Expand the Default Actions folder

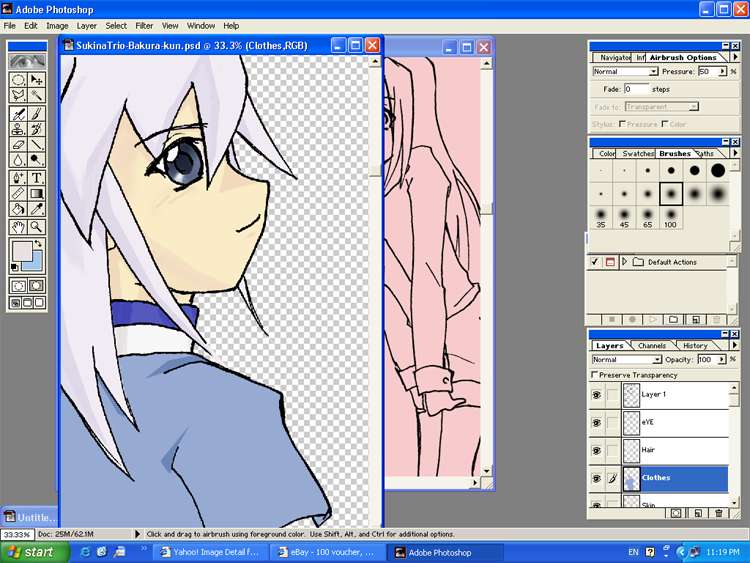624,262
